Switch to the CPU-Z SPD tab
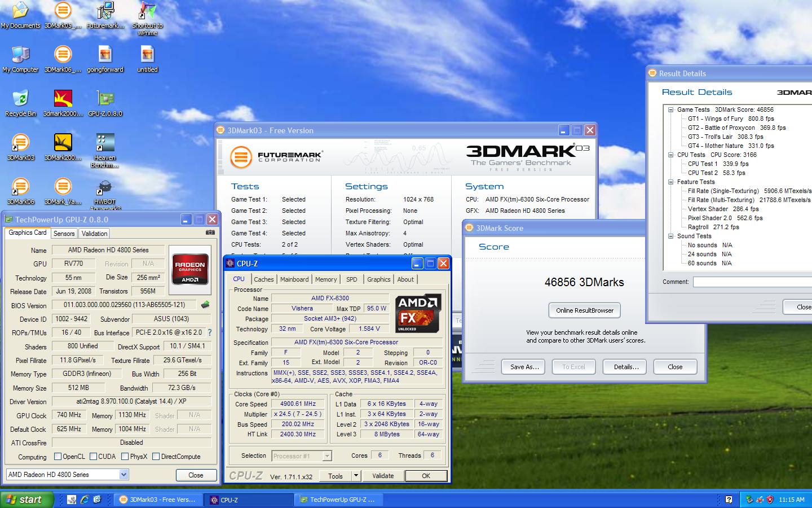This screenshot has width=812, height=508. (351, 279)
